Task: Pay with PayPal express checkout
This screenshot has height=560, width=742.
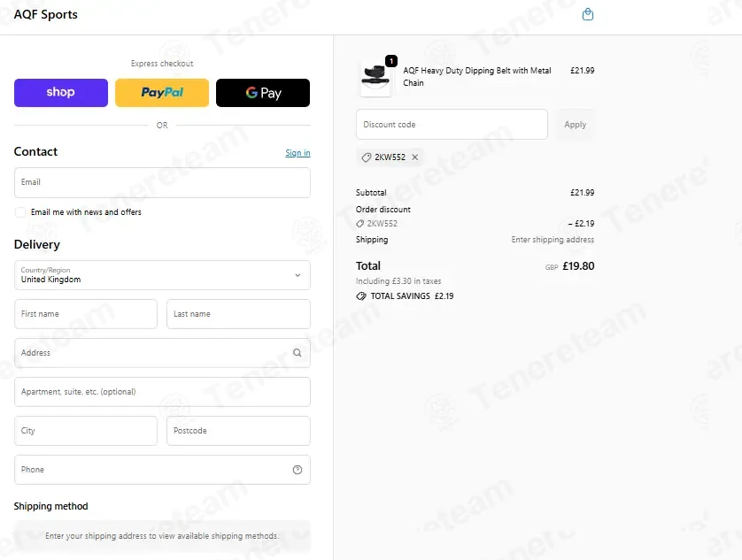Action: (x=162, y=93)
